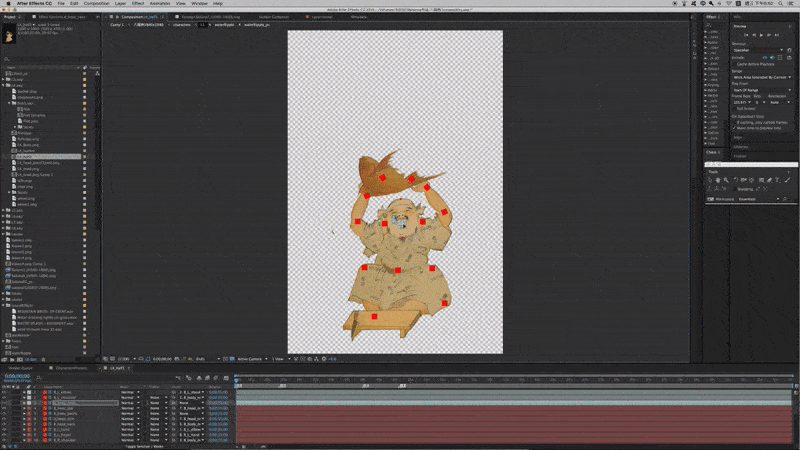This screenshot has height=450, width=800.
Task: Click 'Comp 1' breadcrumb in viewer
Action: (x=117, y=24)
